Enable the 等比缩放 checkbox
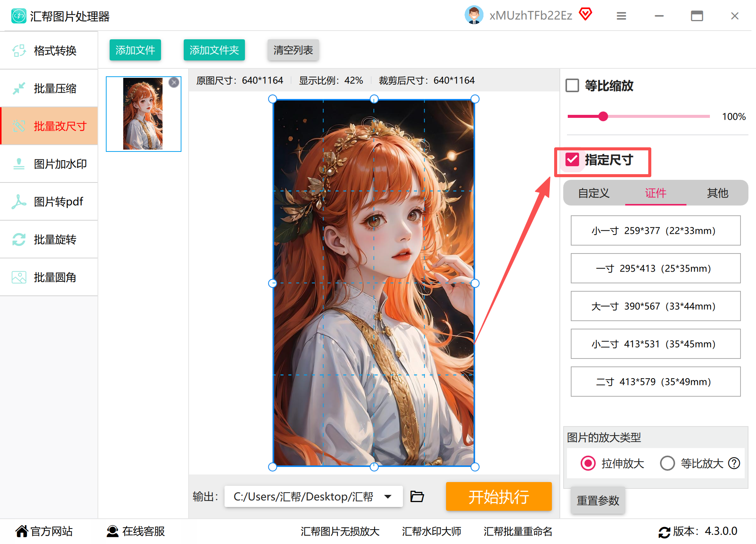756x544 pixels. (572, 85)
